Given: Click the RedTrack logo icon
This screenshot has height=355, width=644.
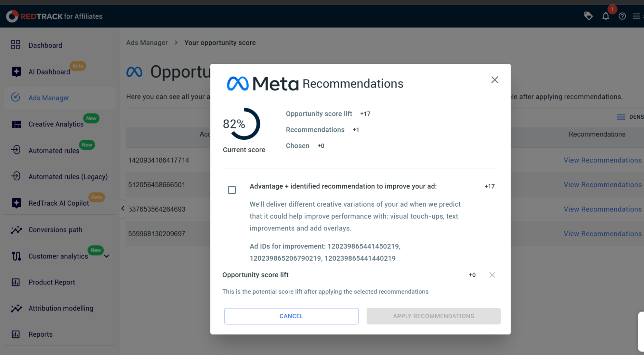Looking at the screenshot, I should 12,16.
